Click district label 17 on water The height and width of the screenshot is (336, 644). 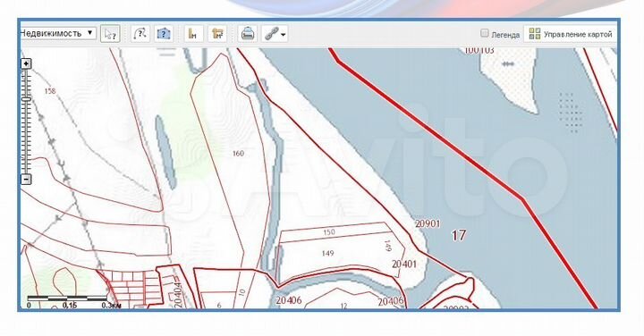(459, 235)
